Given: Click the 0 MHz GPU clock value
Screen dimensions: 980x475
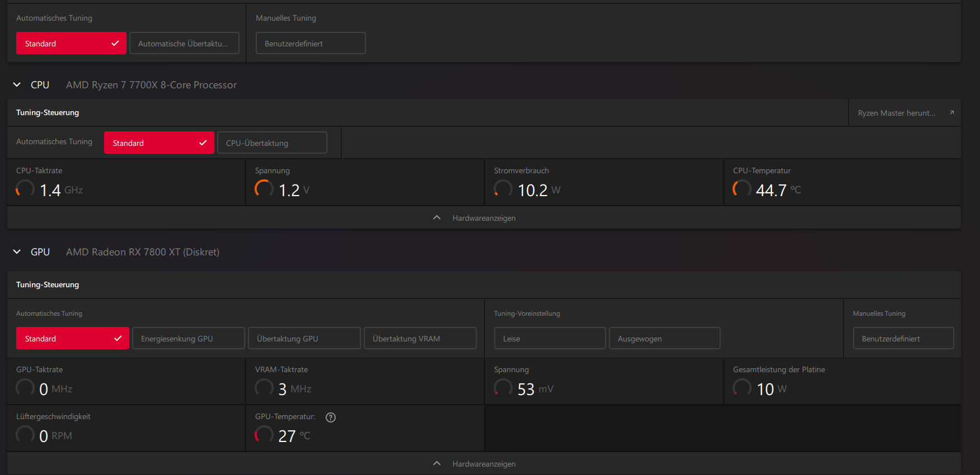Looking at the screenshot, I should [56, 389].
